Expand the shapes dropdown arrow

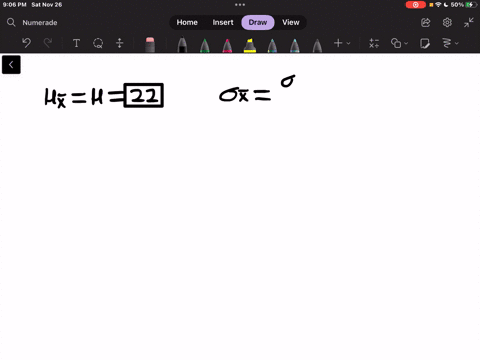click(x=406, y=43)
